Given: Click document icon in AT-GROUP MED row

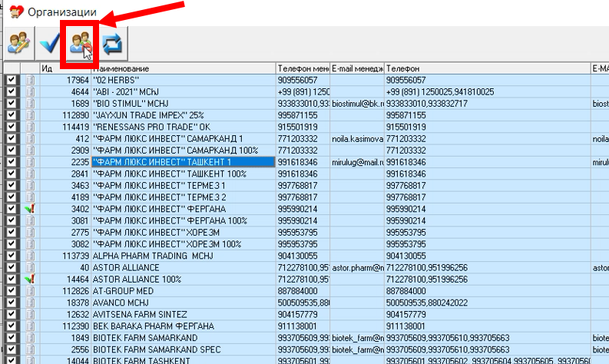Looking at the screenshot, I should coord(30,291).
